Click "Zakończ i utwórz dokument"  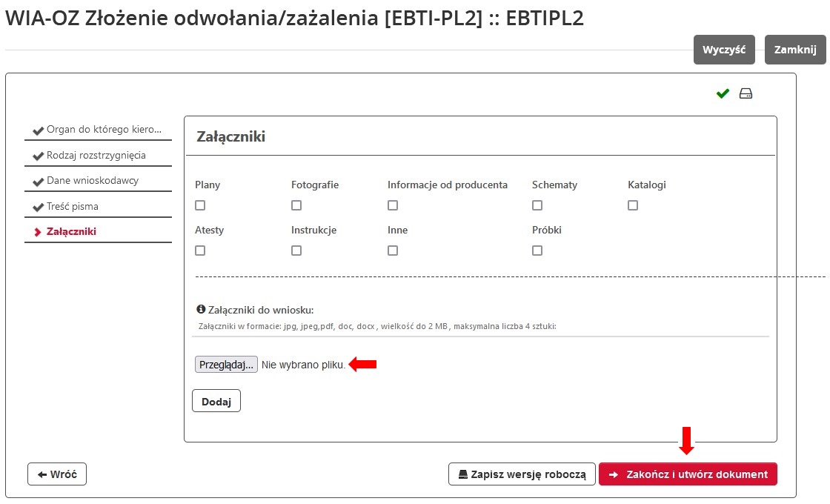click(x=688, y=474)
